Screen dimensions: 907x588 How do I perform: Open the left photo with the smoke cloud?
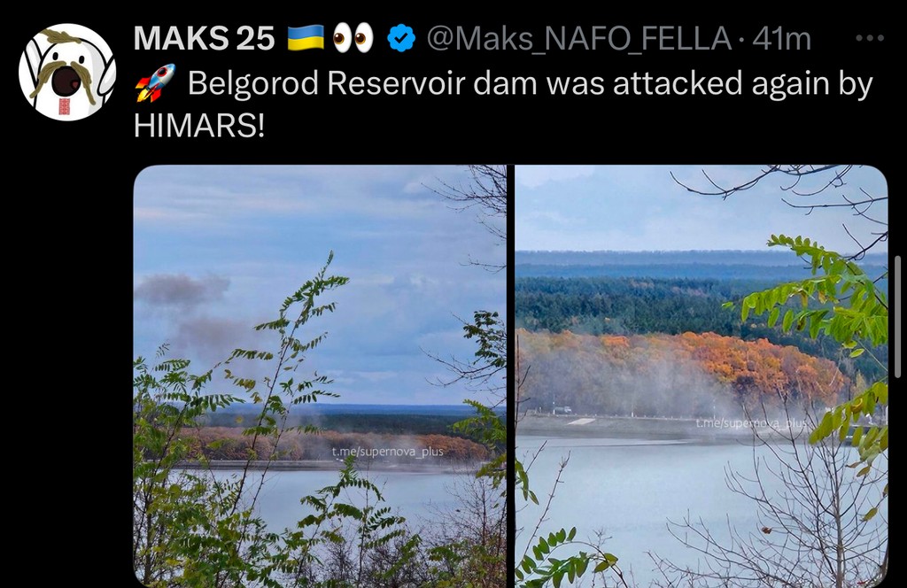[x=320, y=376]
